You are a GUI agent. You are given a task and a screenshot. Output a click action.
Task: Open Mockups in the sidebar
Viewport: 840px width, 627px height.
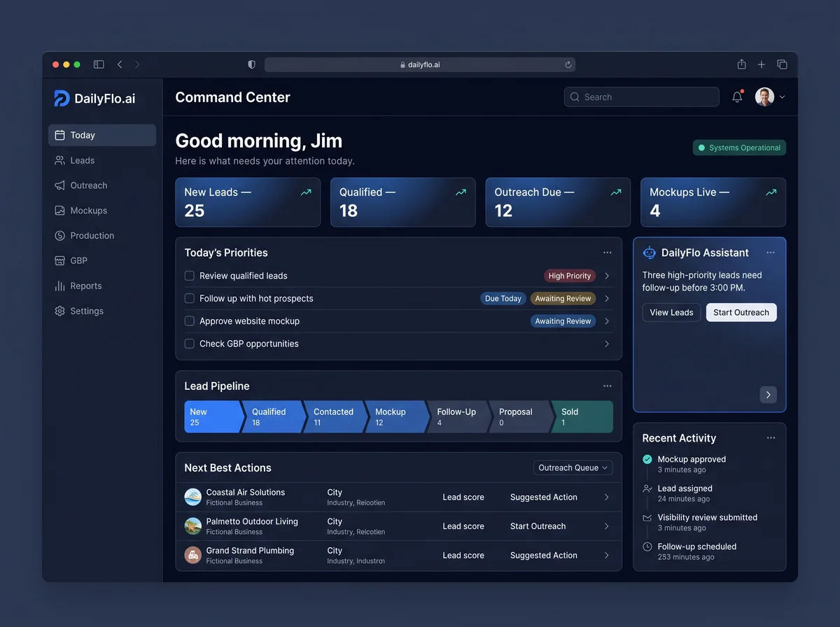[x=102, y=211]
